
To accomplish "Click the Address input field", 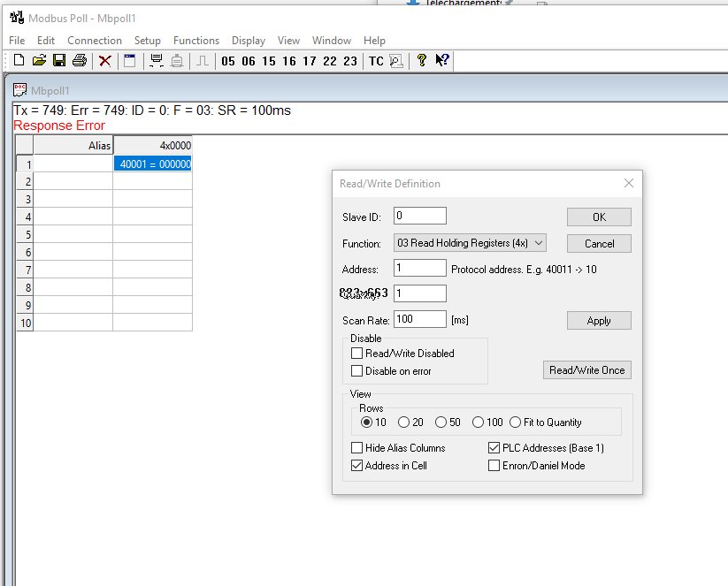I will [419, 268].
